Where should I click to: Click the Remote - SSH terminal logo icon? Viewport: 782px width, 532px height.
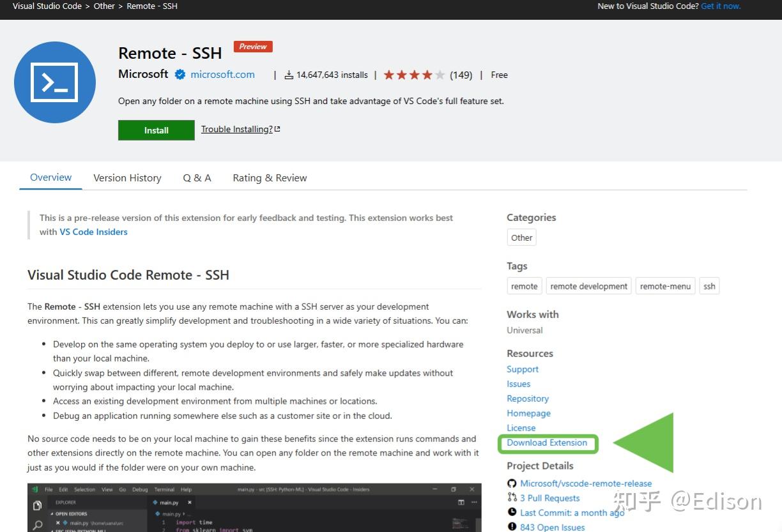55,82
